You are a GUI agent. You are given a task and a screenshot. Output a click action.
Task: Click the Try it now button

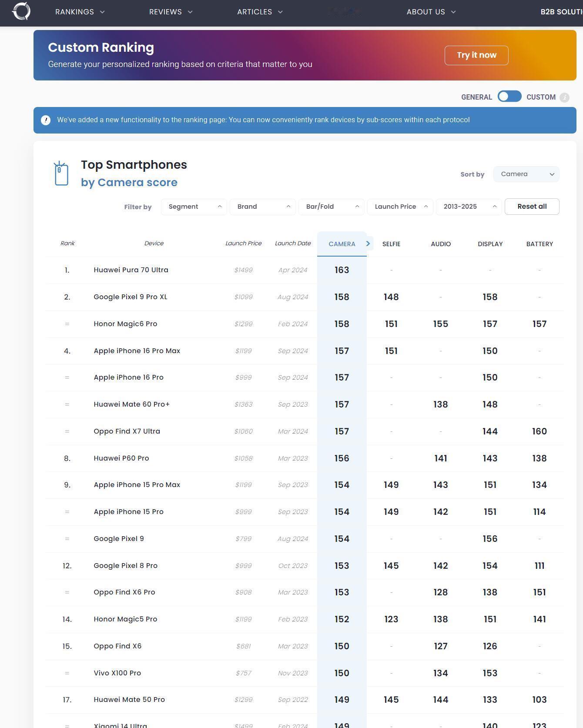pos(476,55)
